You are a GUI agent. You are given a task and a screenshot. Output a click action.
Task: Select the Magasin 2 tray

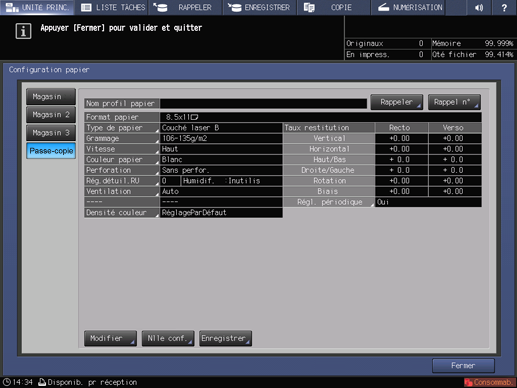pyautogui.click(x=51, y=115)
